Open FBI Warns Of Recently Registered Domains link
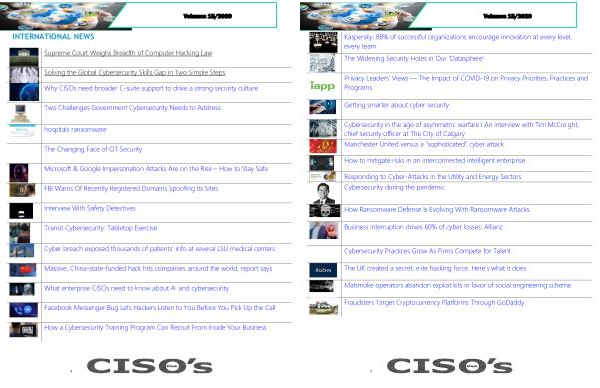The image size is (600, 388). (131, 189)
